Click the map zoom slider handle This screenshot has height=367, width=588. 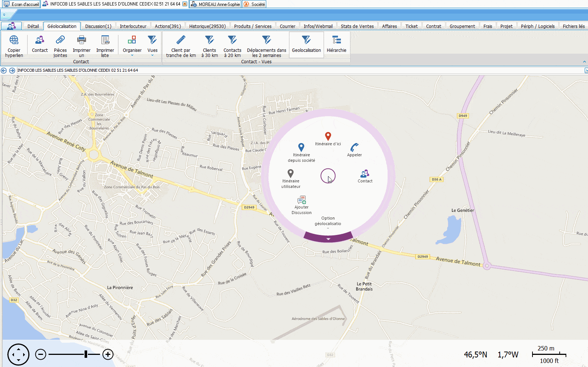click(x=86, y=354)
